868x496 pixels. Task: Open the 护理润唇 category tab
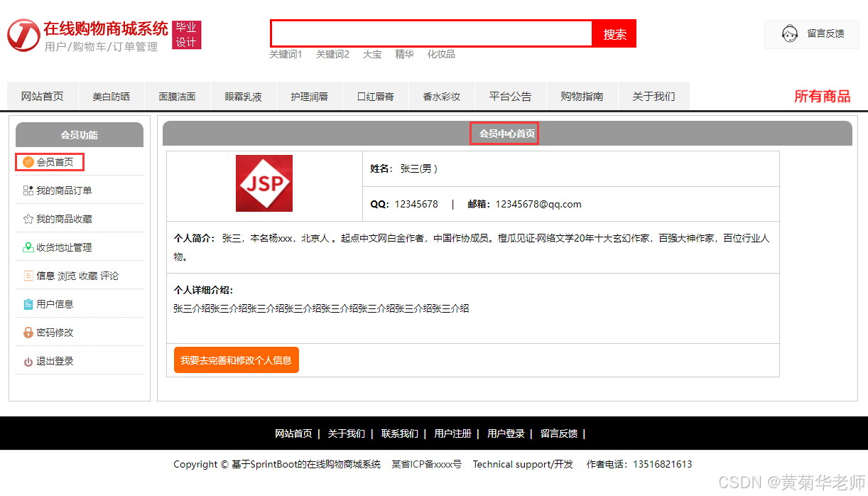(x=309, y=96)
